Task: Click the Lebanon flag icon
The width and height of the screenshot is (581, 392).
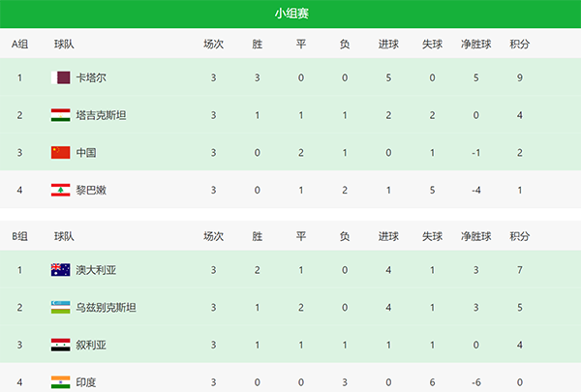Action: pyautogui.click(x=60, y=190)
